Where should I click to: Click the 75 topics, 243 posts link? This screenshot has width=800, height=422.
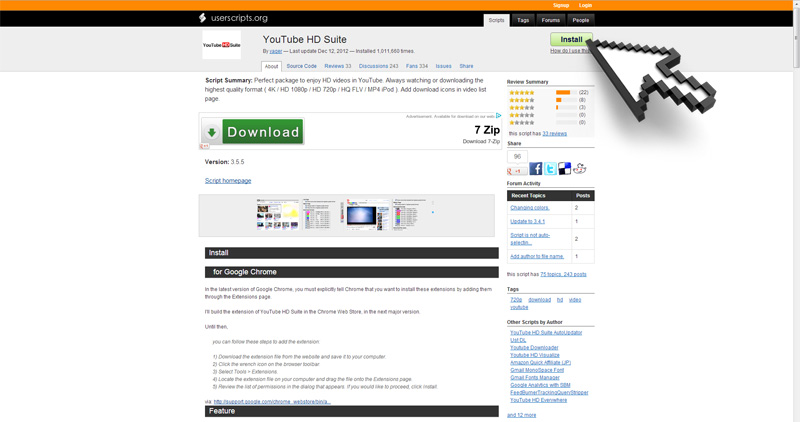pyautogui.click(x=563, y=275)
